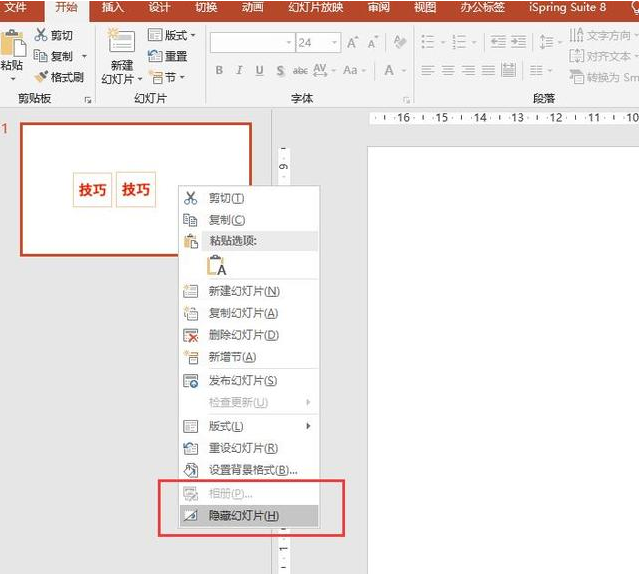Expand the Layout (版式) dropdown in ribbon
The width and height of the screenshot is (640, 574).
[x=172, y=35]
